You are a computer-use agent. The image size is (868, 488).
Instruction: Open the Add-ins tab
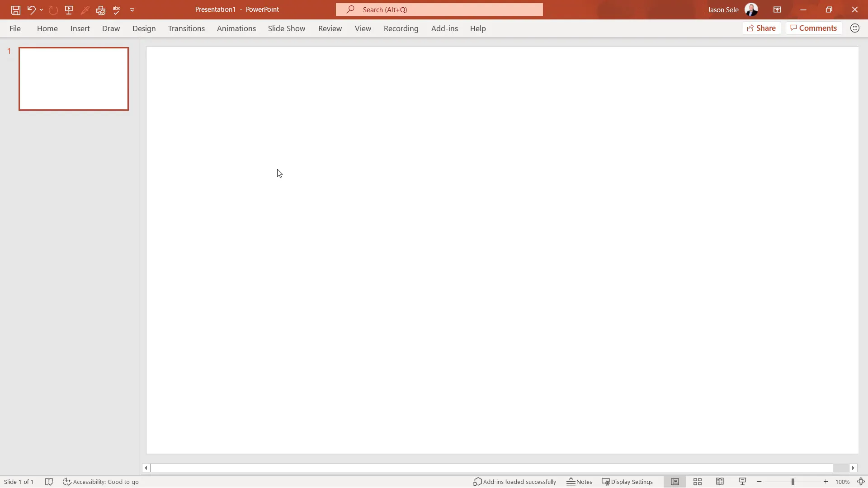444,28
